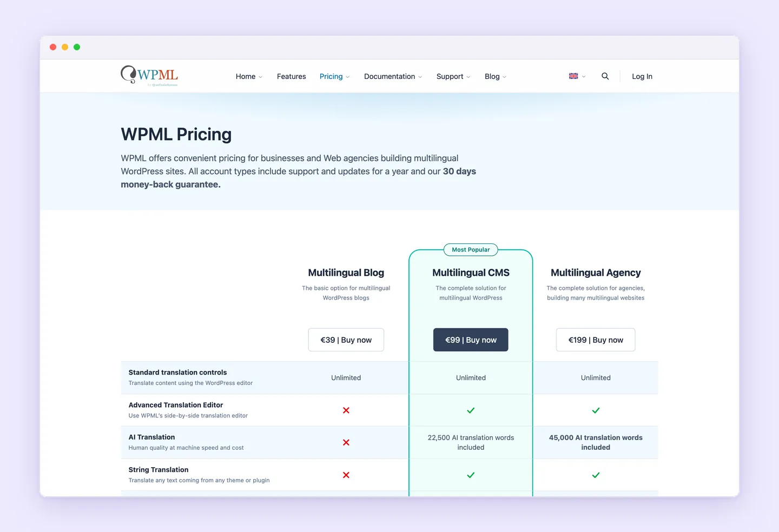Click Unlimited in the Multilingual Agency column

pos(596,378)
